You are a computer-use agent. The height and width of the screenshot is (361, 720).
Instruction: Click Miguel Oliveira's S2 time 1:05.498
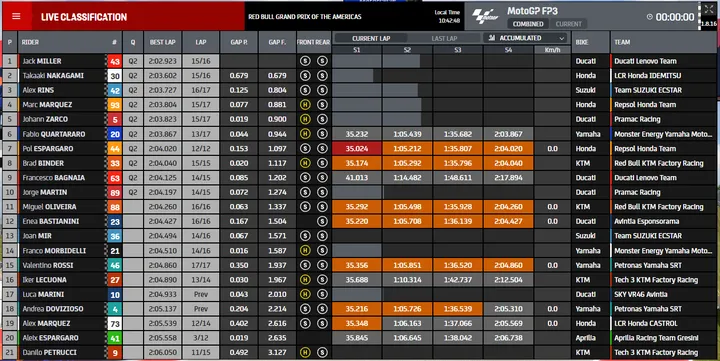[x=407, y=207]
